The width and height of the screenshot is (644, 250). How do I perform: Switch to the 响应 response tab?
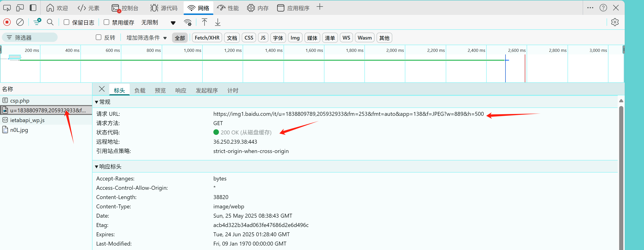pos(181,90)
